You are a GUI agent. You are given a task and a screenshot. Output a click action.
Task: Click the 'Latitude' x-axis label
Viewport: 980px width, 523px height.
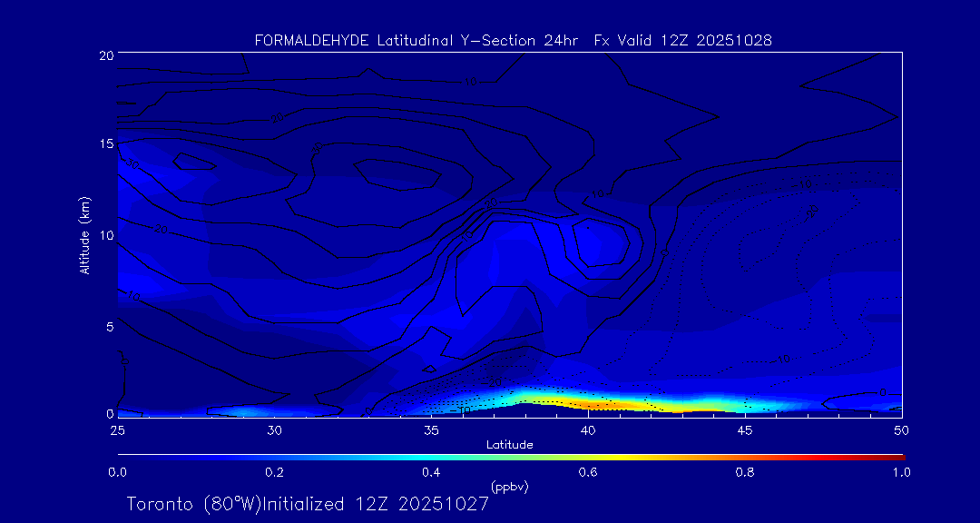pyautogui.click(x=509, y=445)
